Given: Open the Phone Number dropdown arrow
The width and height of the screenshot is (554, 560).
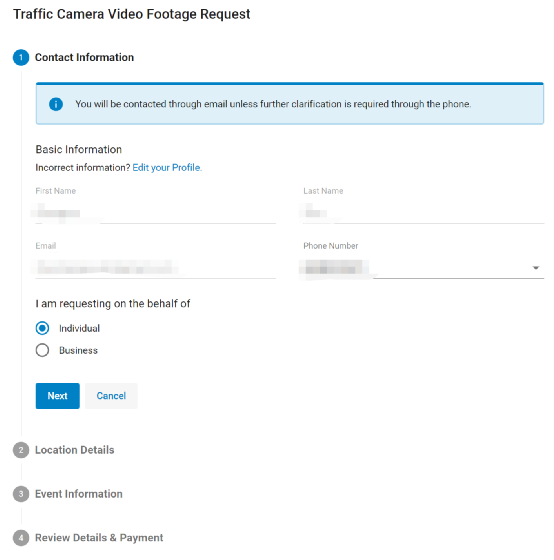Looking at the screenshot, I should (535, 268).
